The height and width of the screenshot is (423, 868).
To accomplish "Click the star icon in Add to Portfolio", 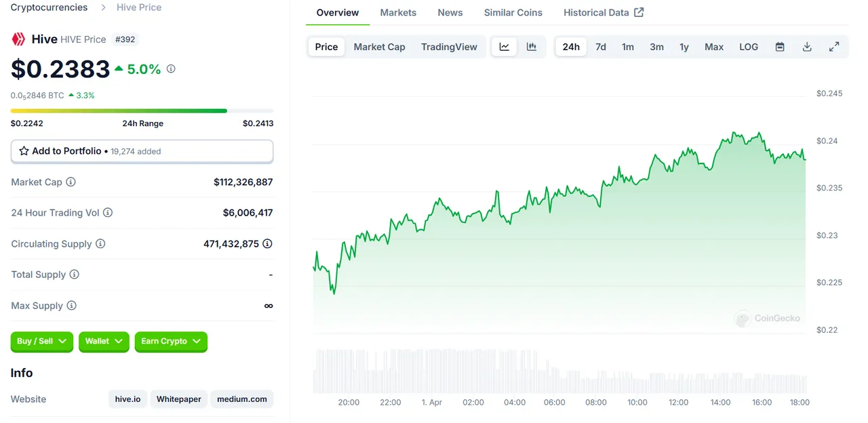I will pos(24,151).
